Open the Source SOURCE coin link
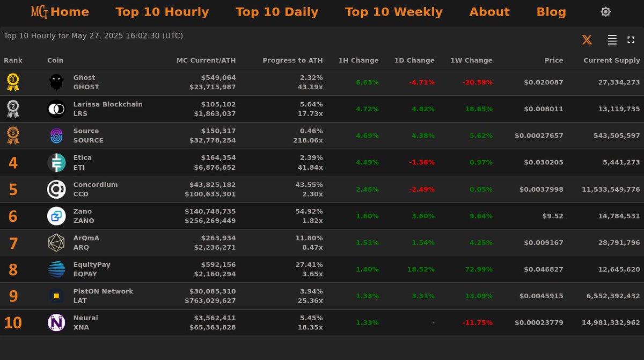 [x=89, y=135]
